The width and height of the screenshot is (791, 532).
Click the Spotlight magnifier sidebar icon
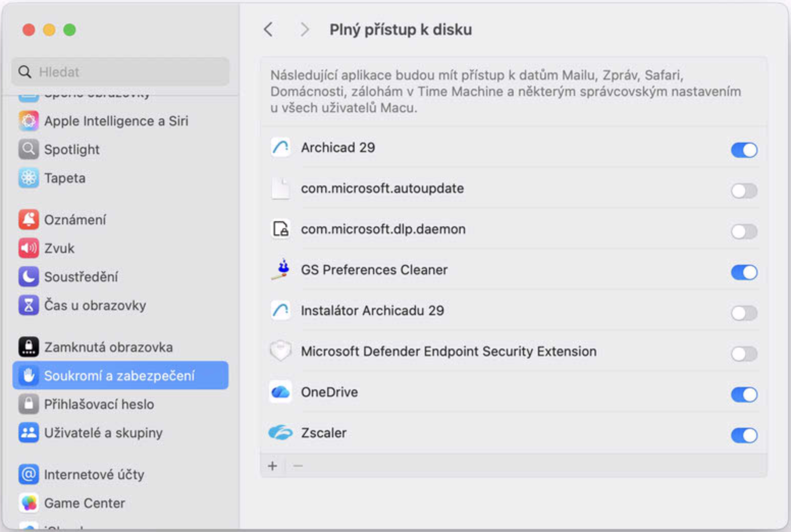tap(29, 149)
